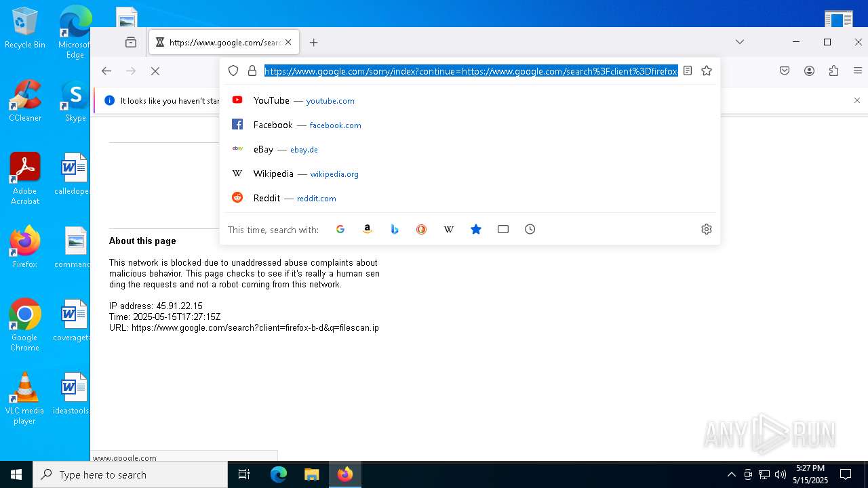Launch Firefox desktop shortcut

(x=25, y=247)
